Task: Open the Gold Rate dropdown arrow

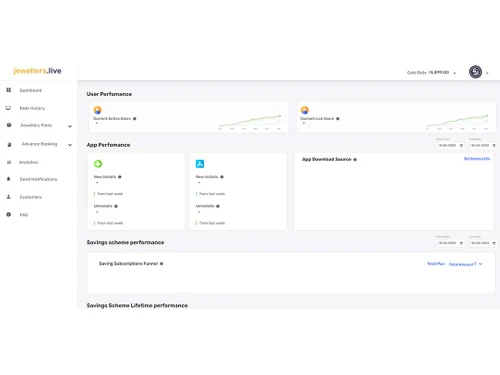Action: point(455,73)
